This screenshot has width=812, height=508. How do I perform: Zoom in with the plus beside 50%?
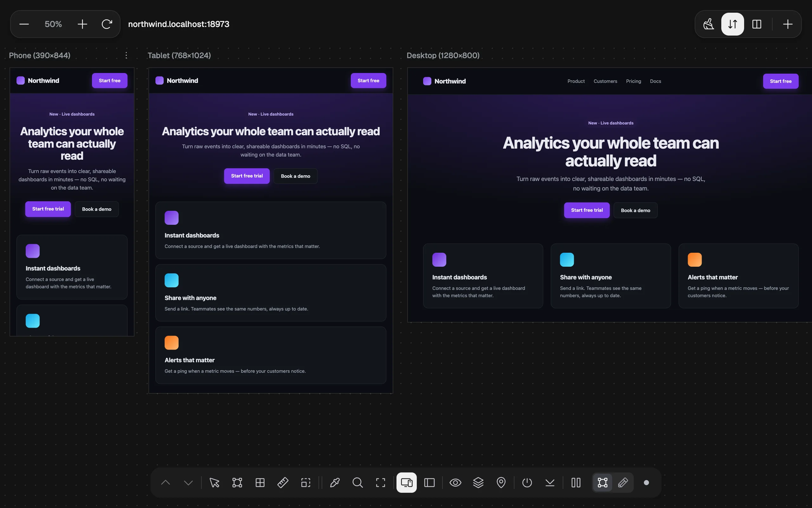tap(82, 24)
